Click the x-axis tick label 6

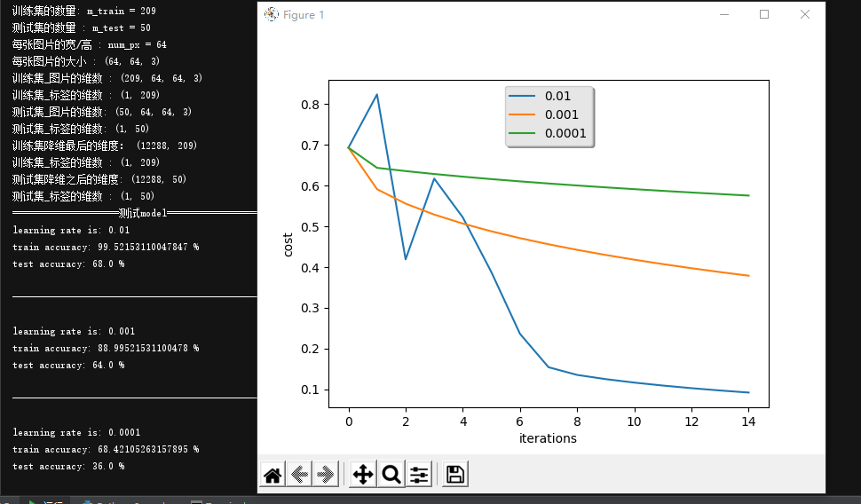[520, 421]
